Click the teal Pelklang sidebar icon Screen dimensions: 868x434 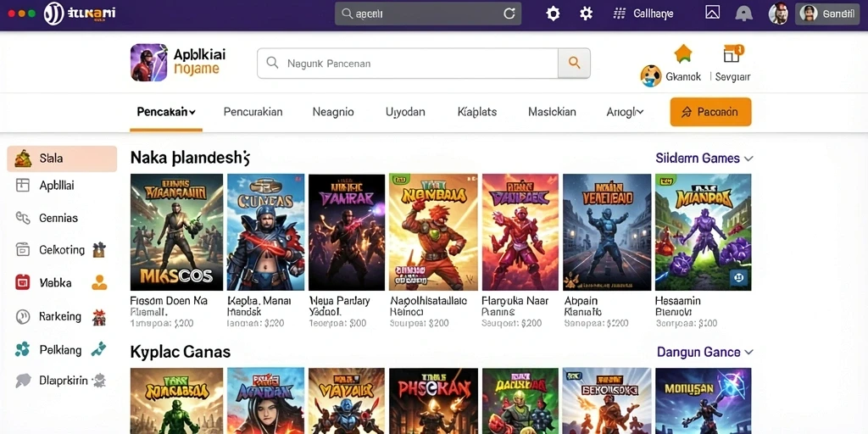[x=23, y=349]
